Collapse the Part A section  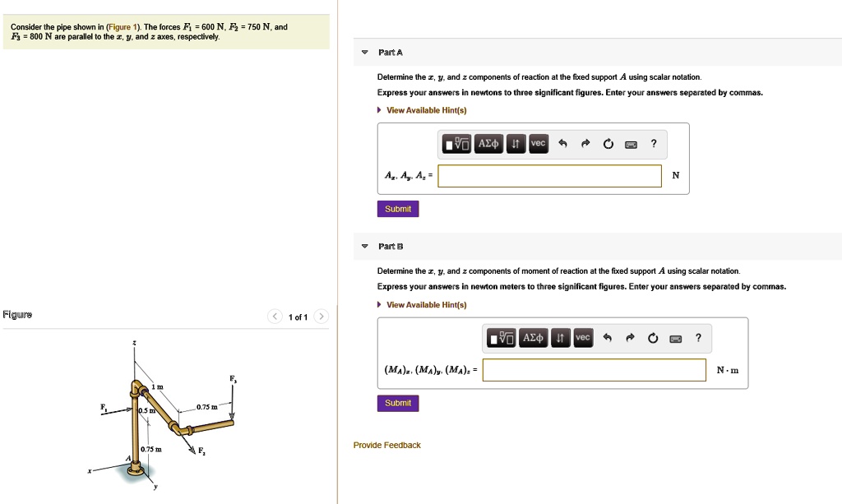point(364,52)
